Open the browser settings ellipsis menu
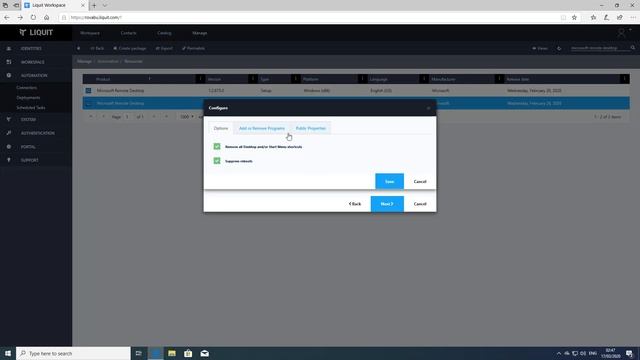 633,18
